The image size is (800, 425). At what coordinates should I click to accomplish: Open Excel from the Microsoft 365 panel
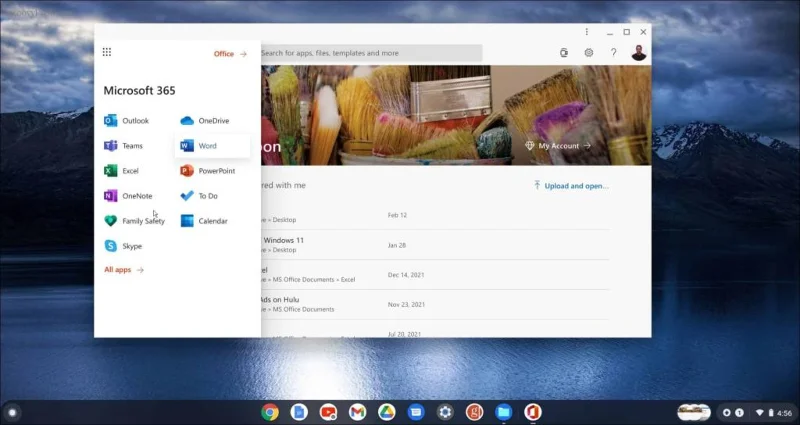121,171
